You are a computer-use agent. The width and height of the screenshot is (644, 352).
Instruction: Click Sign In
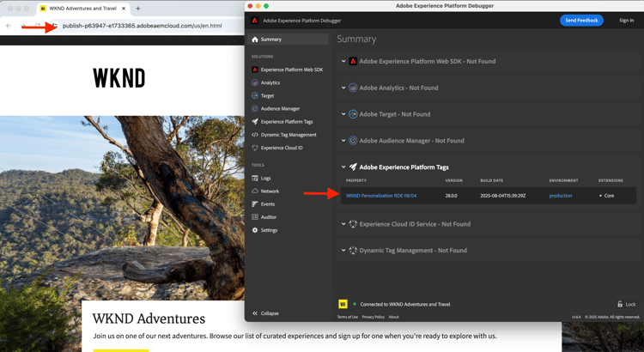[x=626, y=20]
